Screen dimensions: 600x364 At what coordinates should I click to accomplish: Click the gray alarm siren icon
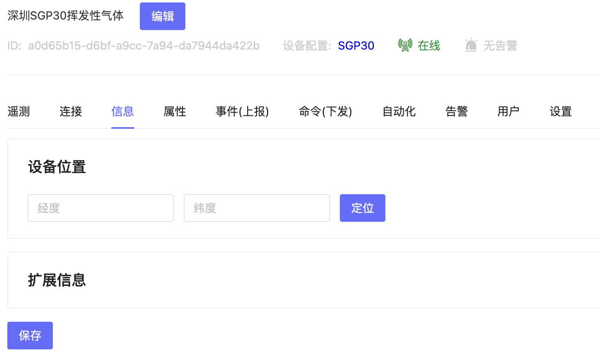pos(471,45)
